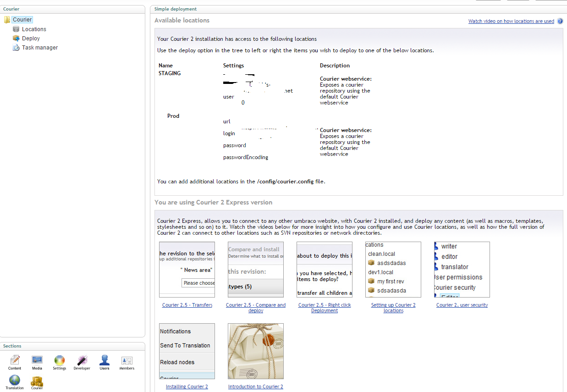
Task: Click the 'Simple deployment' panel title
Action: click(x=176, y=9)
